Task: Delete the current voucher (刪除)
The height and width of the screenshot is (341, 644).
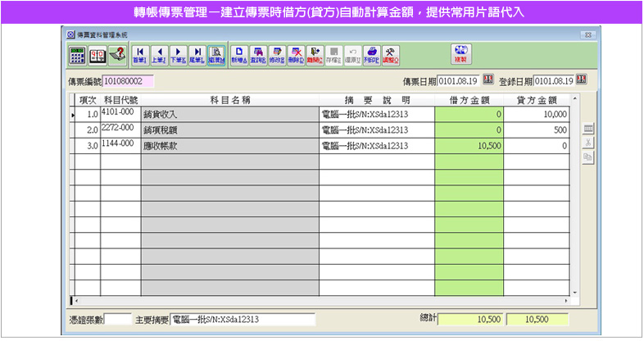Action: click(x=297, y=56)
